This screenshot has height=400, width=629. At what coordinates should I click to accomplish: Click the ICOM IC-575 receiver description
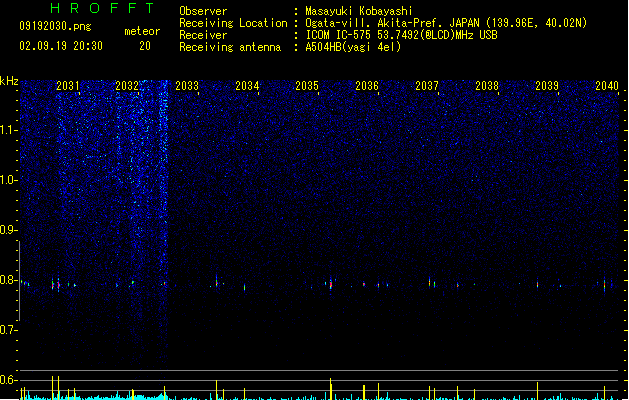(401, 35)
